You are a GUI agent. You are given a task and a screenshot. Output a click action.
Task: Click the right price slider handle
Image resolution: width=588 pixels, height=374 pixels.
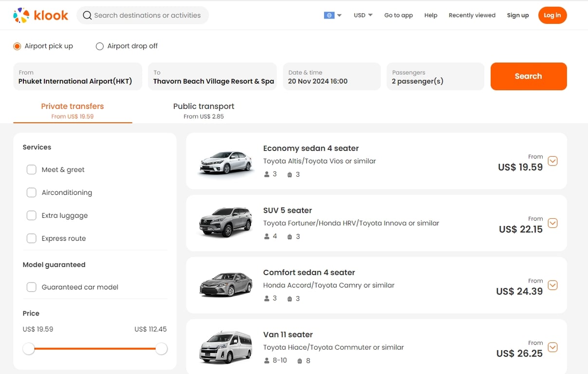(162, 349)
